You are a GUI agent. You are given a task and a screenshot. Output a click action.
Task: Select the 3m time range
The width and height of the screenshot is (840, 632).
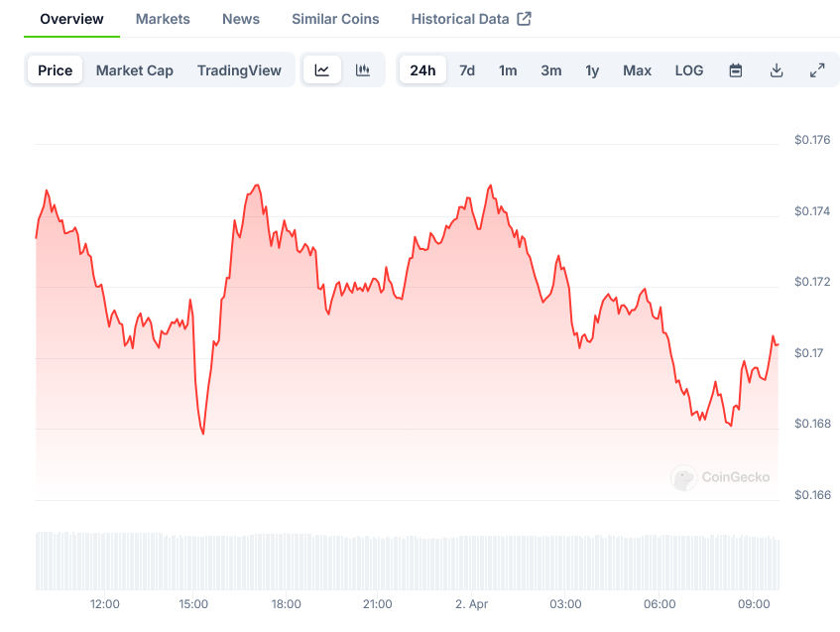tap(551, 70)
